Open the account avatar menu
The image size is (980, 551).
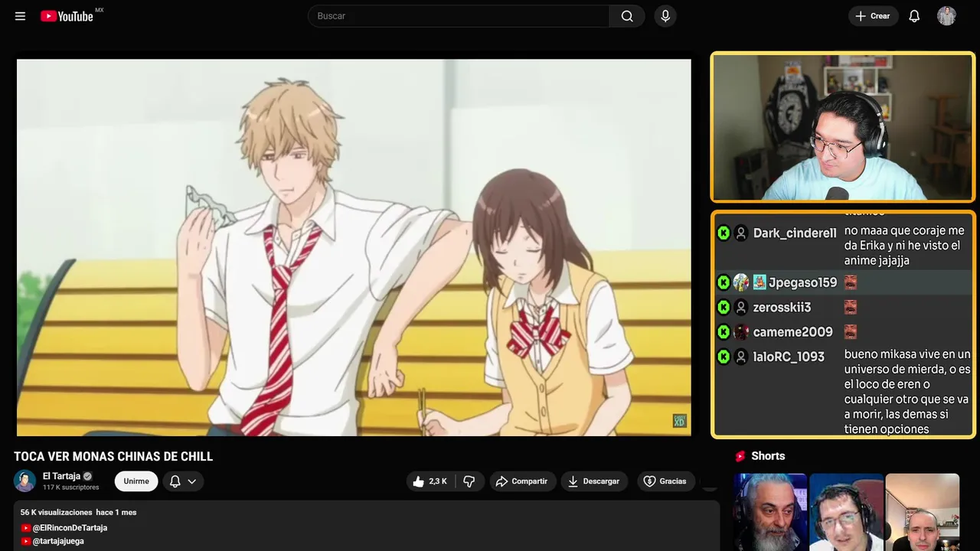(946, 16)
